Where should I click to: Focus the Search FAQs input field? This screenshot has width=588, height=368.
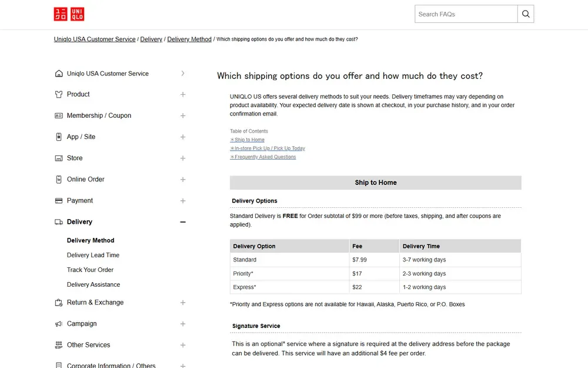tap(466, 14)
